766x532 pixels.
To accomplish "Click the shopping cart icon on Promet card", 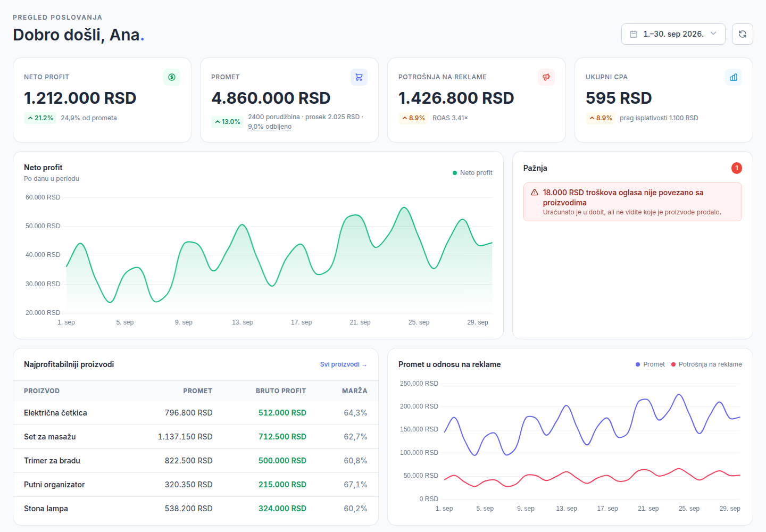I will click(x=359, y=77).
